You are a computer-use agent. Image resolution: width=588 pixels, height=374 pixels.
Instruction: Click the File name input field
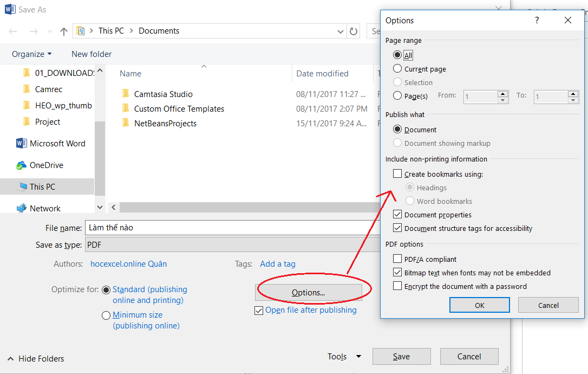(x=227, y=228)
